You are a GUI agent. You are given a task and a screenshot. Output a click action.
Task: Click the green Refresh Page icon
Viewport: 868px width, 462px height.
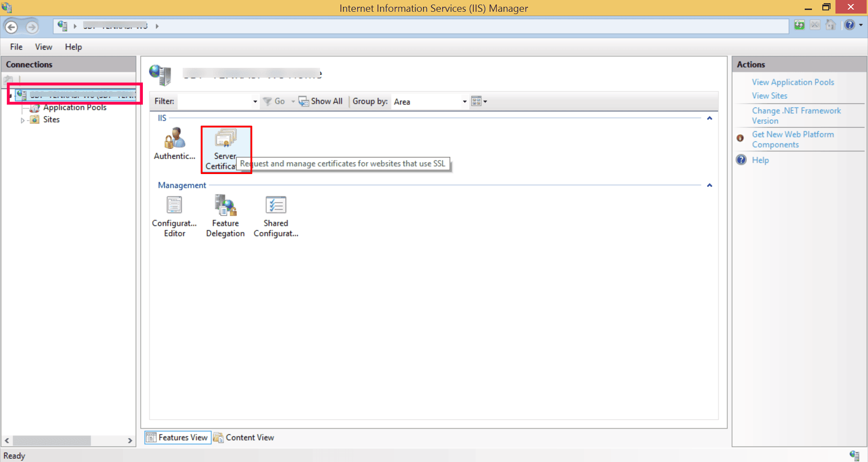pyautogui.click(x=799, y=25)
